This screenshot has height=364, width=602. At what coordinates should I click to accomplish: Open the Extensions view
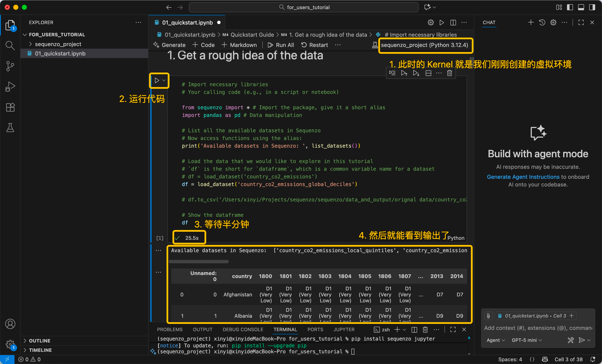pyautogui.click(x=10, y=107)
